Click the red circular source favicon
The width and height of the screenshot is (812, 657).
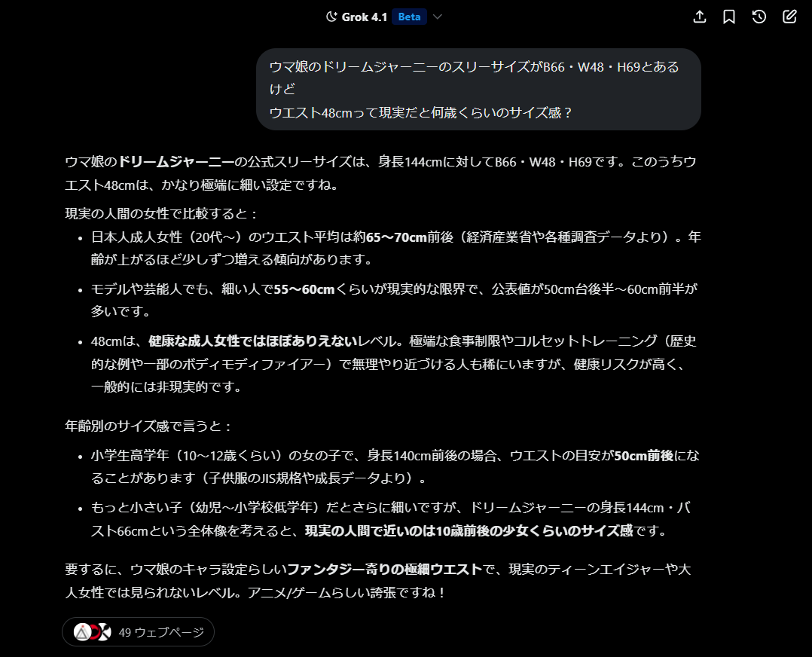[x=94, y=632]
